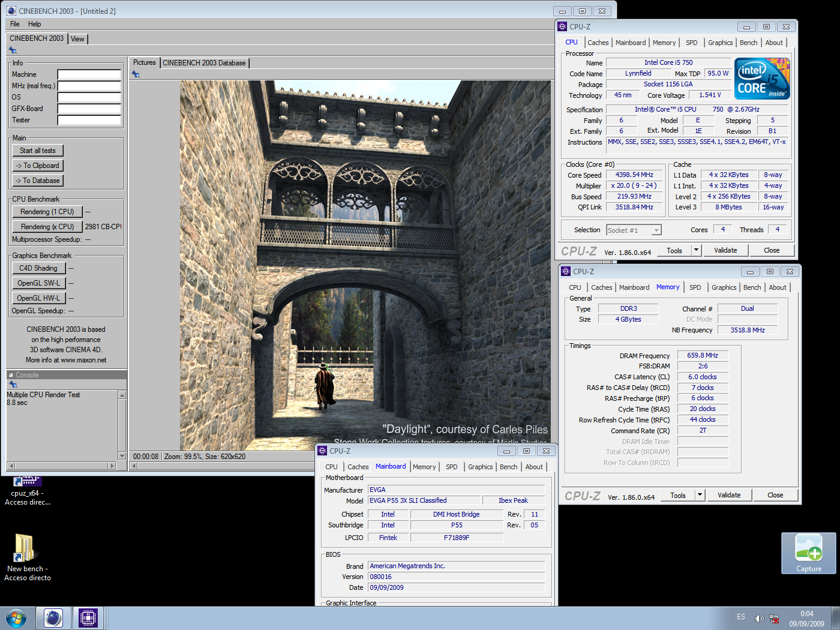Click the Machine input field
The height and width of the screenshot is (630, 840).
click(89, 74)
